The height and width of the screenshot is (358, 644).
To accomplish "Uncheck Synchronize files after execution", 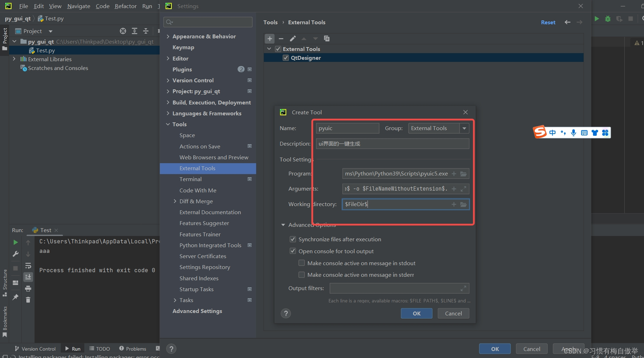I will click(293, 239).
